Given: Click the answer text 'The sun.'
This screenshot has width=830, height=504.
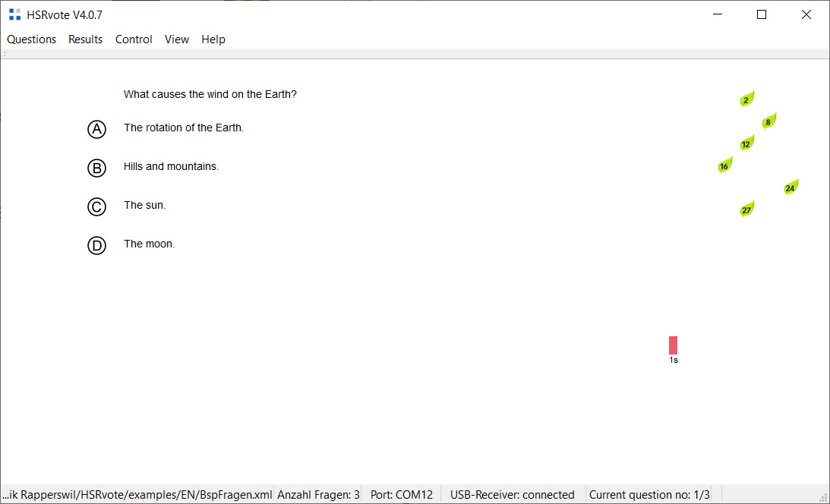Looking at the screenshot, I should click(144, 205).
